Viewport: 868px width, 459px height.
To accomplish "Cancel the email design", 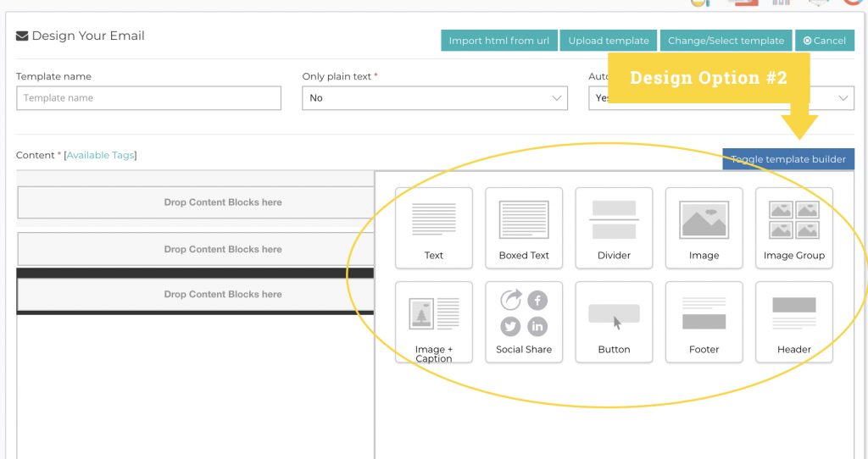I will tap(825, 41).
